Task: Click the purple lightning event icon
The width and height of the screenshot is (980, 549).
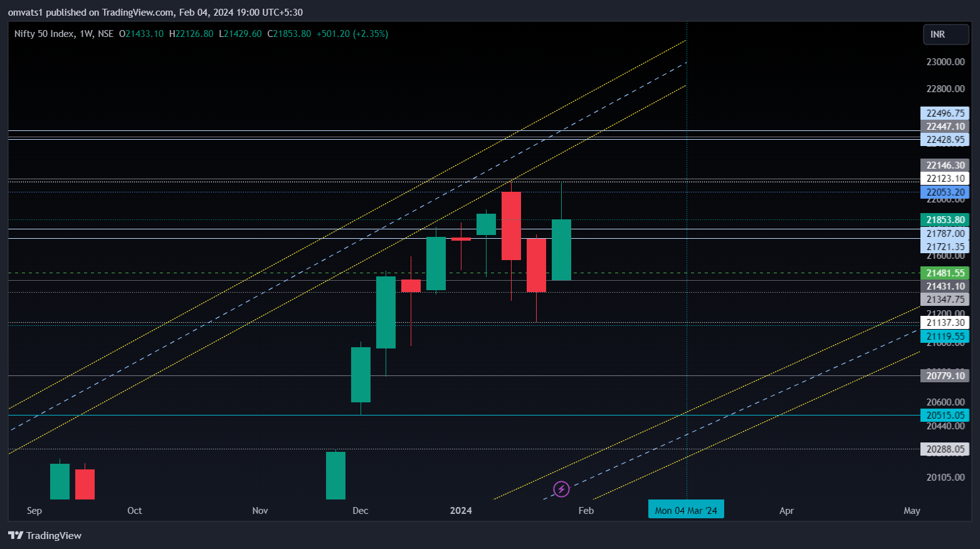Action: [x=561, y=489]
